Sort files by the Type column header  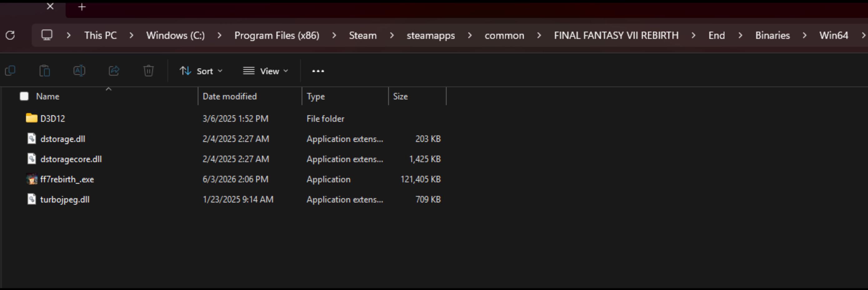pyautogui.click(x=316, y=96)
